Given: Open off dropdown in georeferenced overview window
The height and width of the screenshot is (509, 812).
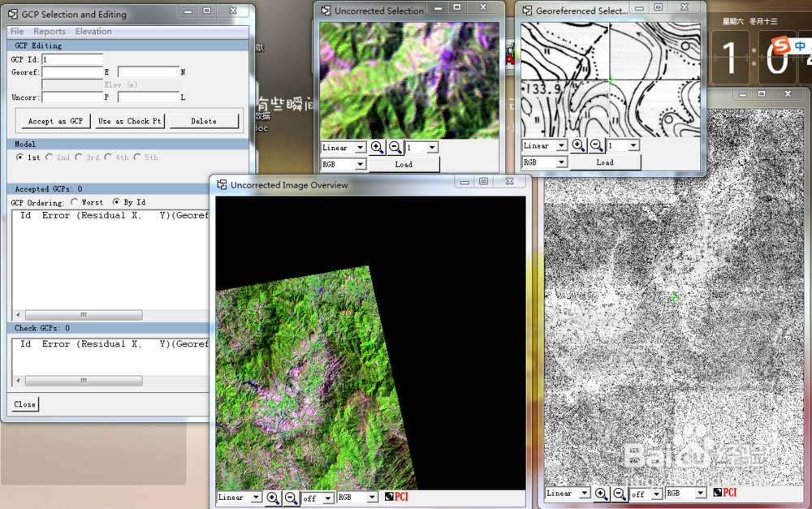Looking at the screenshot, I should coord(656,494).
